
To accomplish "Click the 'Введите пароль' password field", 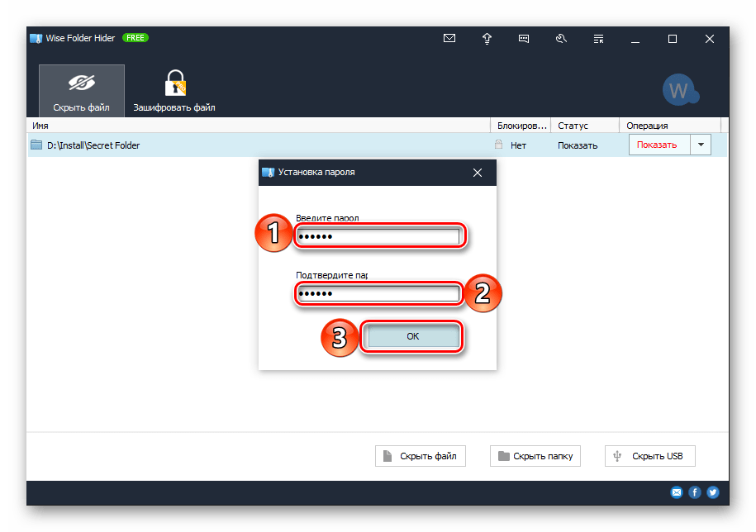I will pos(377,237).
